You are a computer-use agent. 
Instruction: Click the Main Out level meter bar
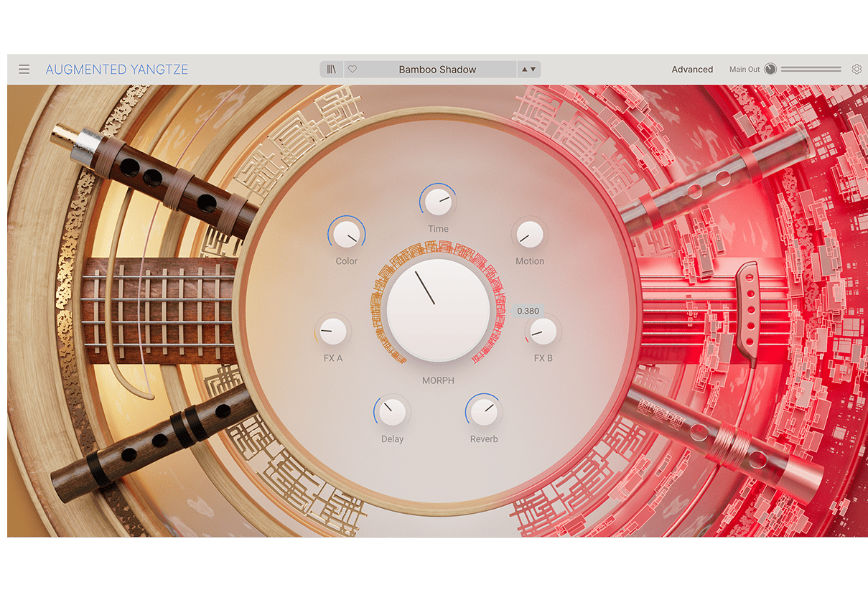pyautogui.click(x=811, y=70)
